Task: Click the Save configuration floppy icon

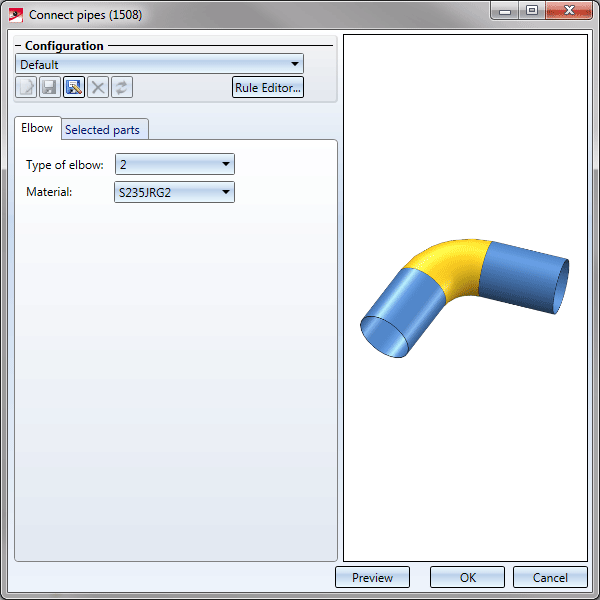Action: 50,87
